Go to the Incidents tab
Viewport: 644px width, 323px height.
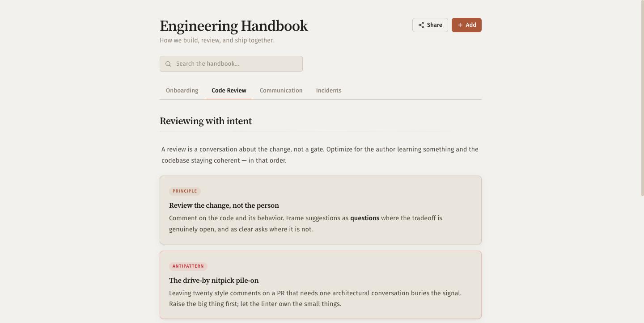point(329,90)
